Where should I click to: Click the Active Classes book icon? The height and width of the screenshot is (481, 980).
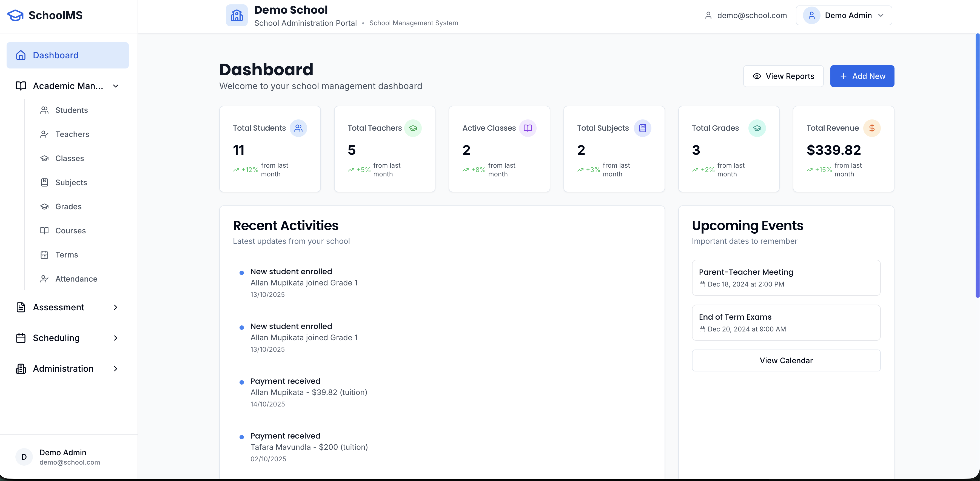tap(528, 128)
